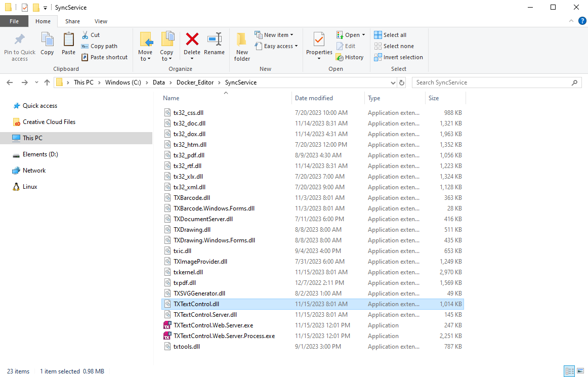Switch to large icons view in status bar
The width and height of the screenshot is (588, 377).
pyautogui.click(x=580, y=371)
